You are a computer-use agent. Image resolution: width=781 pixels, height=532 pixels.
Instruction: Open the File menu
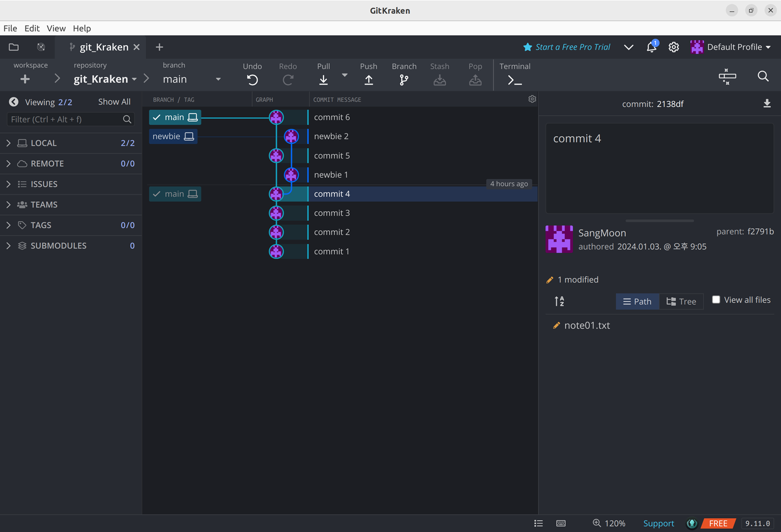[x=10, y=28]
